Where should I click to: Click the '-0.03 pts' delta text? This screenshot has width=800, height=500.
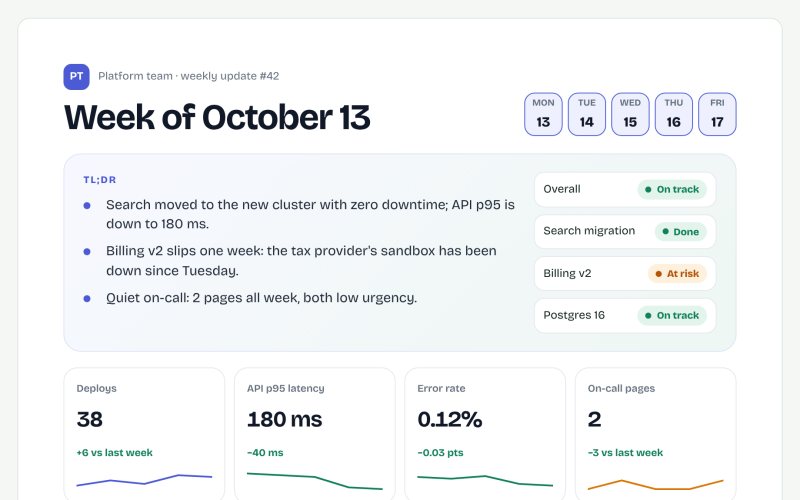440,453
